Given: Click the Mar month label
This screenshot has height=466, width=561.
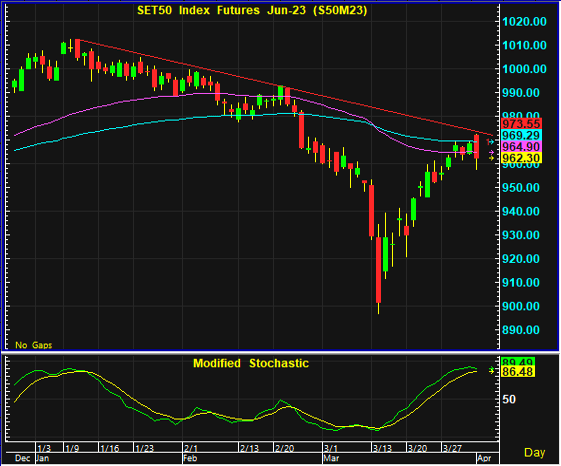Looking at the screenshot, I should tap(331, 458).
